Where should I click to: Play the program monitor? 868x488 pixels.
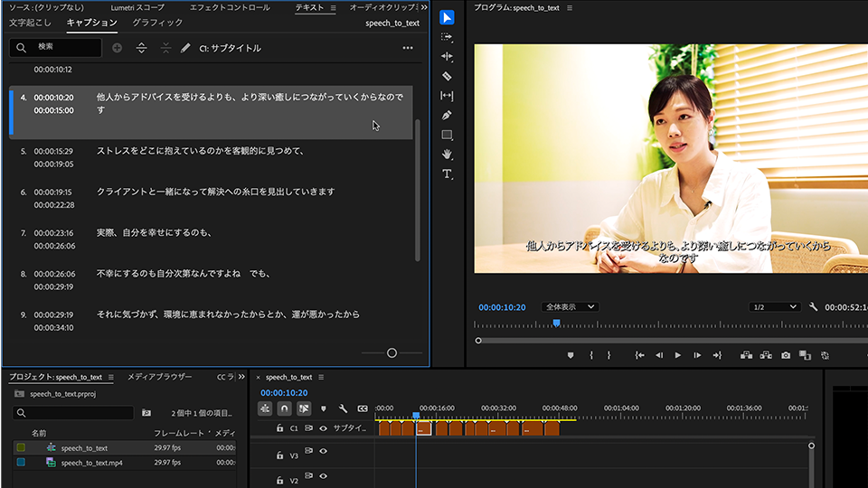677,355
